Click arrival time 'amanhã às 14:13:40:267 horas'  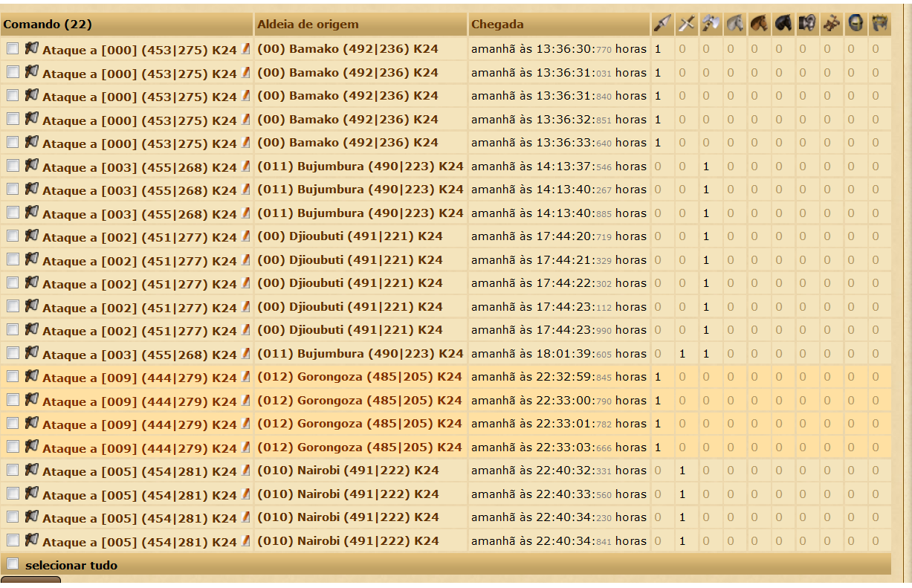(x=559, y=190)
